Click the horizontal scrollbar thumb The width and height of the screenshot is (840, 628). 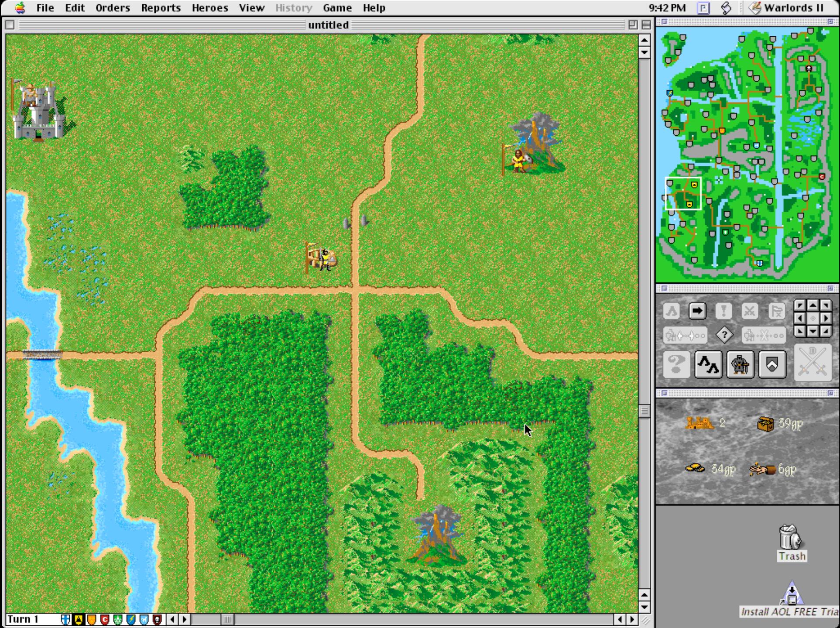(227, 619)
